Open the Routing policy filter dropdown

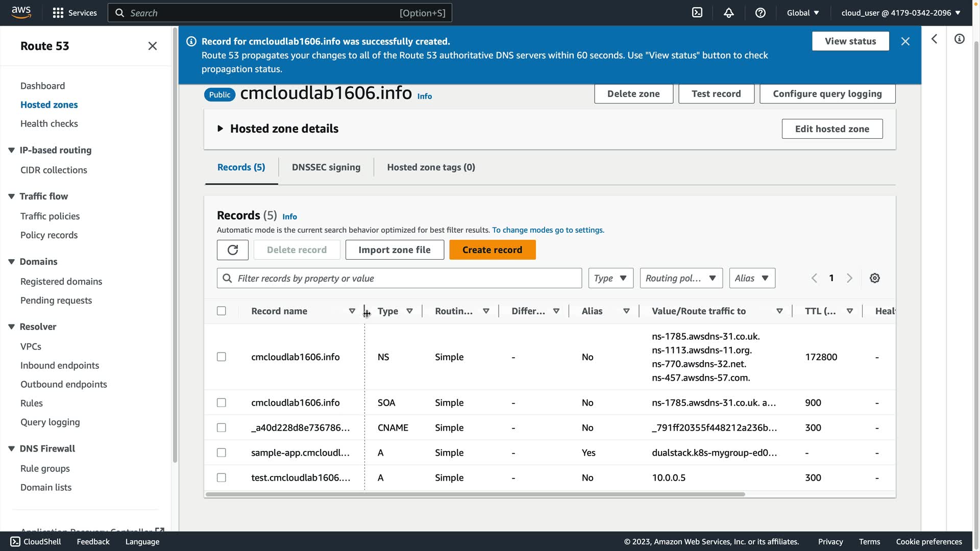(x=681, y=278)
